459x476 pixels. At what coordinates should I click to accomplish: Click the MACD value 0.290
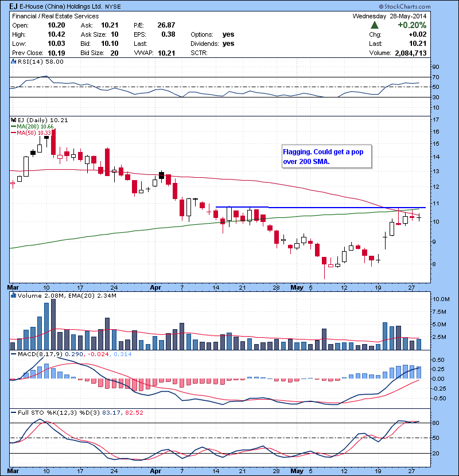[x=75, y=354]
